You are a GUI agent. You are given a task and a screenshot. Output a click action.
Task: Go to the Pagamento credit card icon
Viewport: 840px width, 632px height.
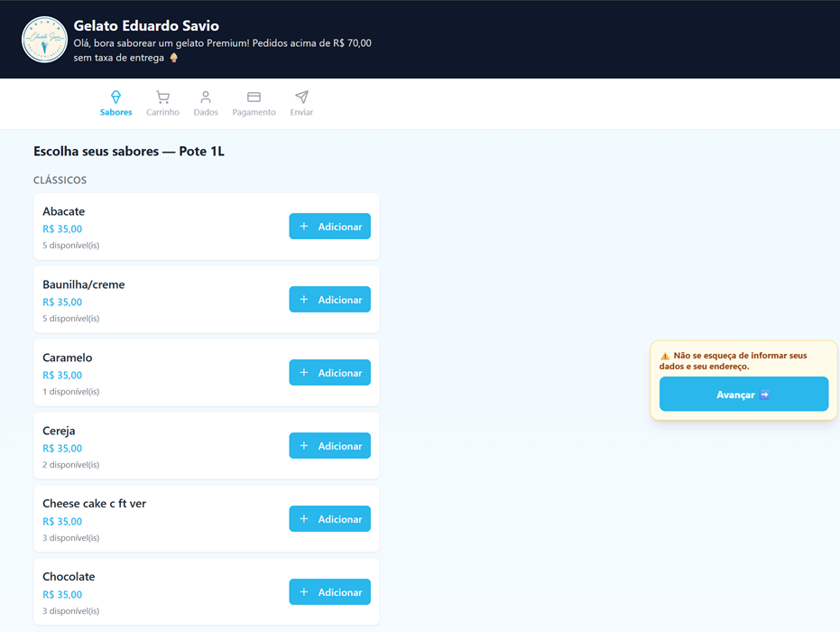[x=254, y=97]
